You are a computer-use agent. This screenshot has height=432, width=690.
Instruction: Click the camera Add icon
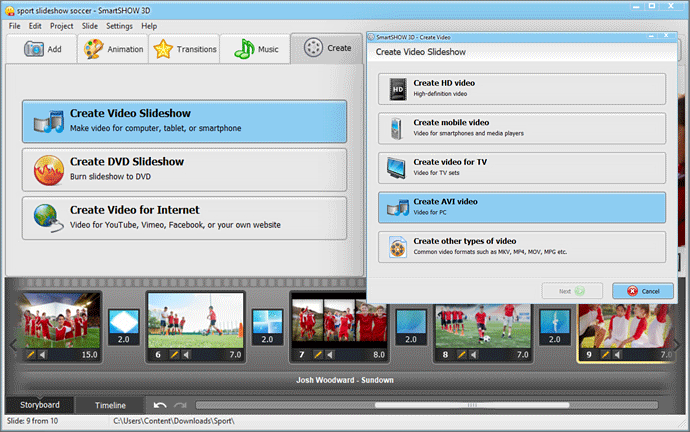[x=34, y=49]
